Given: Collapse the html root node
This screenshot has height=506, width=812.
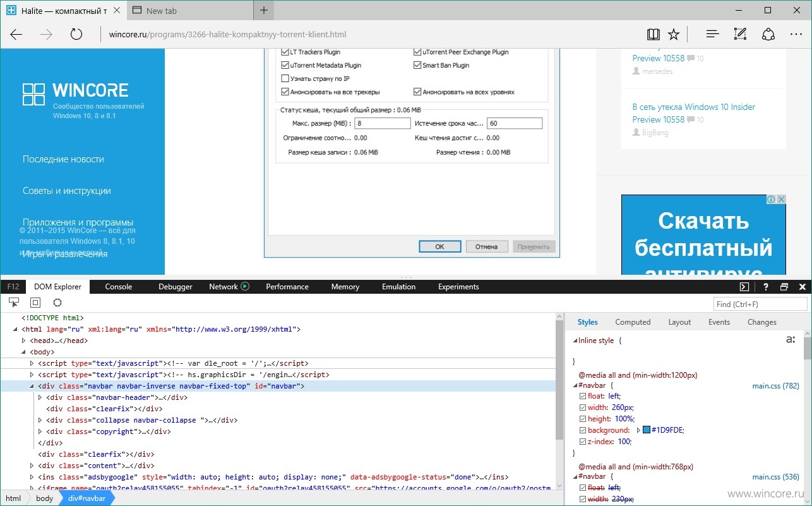Looking at the screenshot, I should coord(16,329).
